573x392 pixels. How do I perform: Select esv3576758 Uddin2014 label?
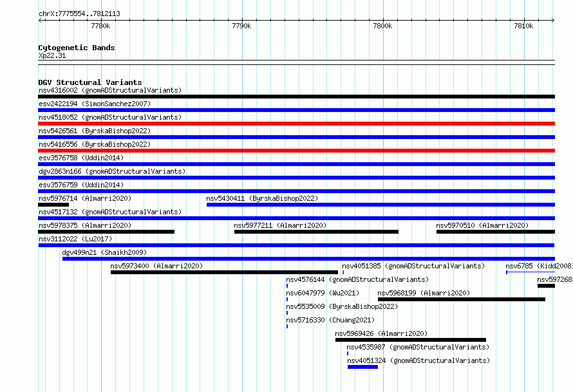(81, 158)
